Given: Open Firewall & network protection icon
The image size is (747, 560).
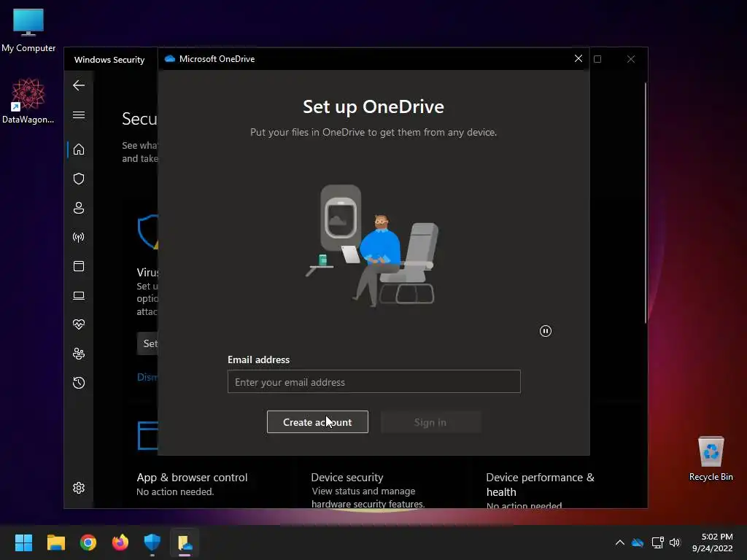Looking at the screenshot, I should point(79,237).
